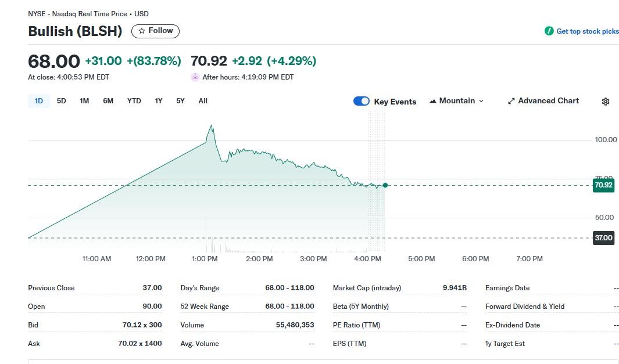Click NYSE - Nasdaq Real Time Price text
The image size is (619, 364).
click(77, 14)
